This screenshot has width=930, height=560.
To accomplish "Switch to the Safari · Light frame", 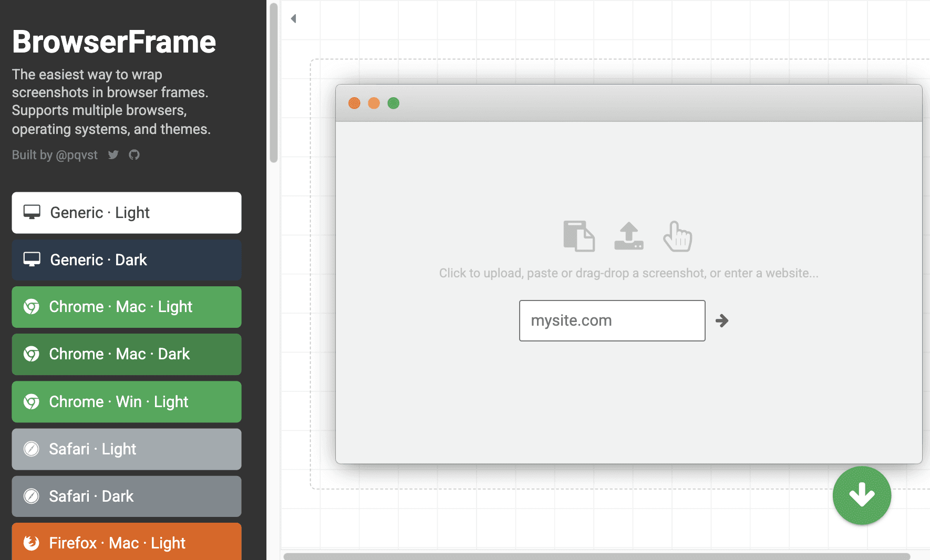I will click(127, 449).
